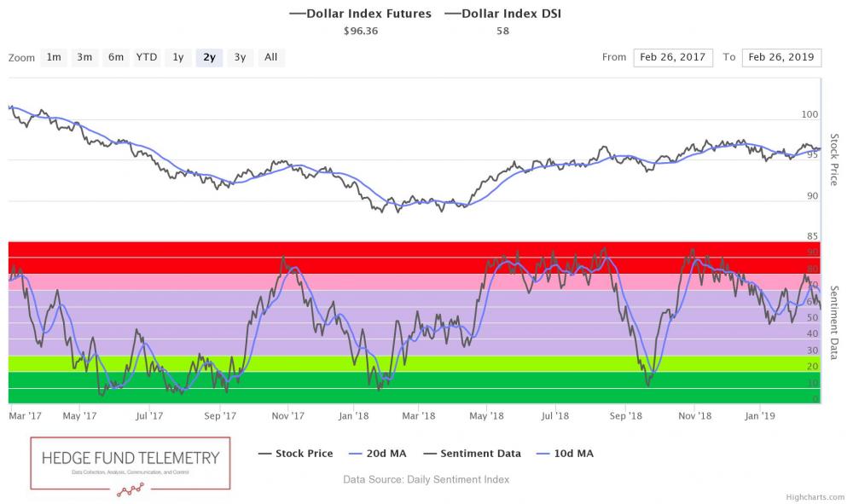Open the Highcharts.com credit link

[815, 497]
